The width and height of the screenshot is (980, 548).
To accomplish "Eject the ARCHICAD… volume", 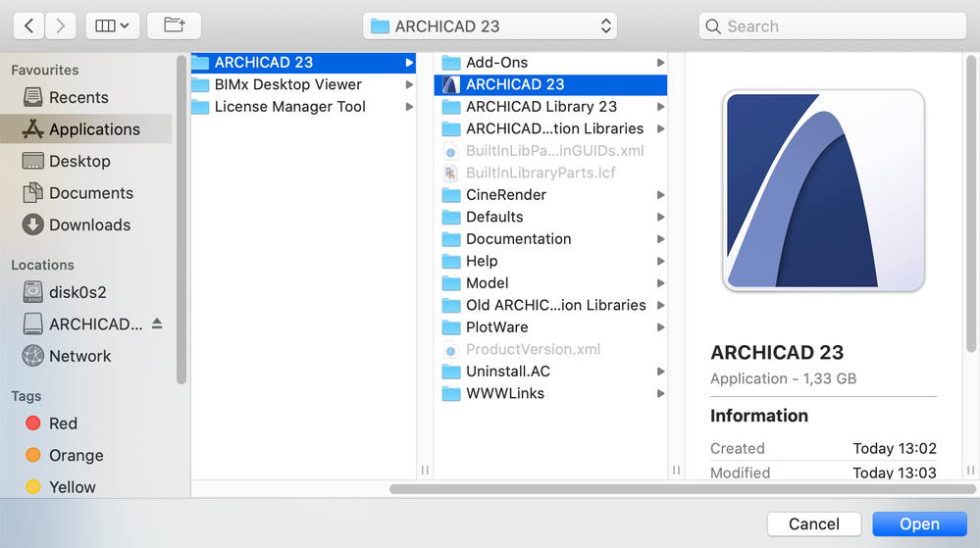I will pos(157,324).
